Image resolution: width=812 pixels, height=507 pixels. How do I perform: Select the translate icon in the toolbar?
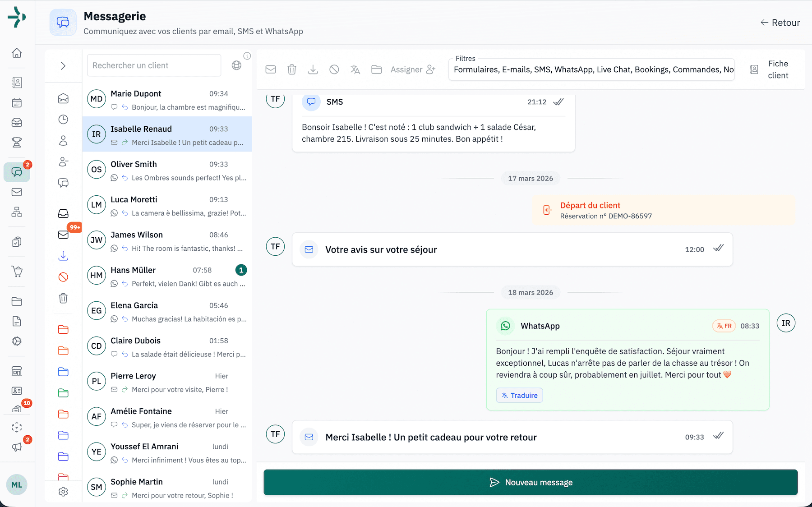click(355, 69)
